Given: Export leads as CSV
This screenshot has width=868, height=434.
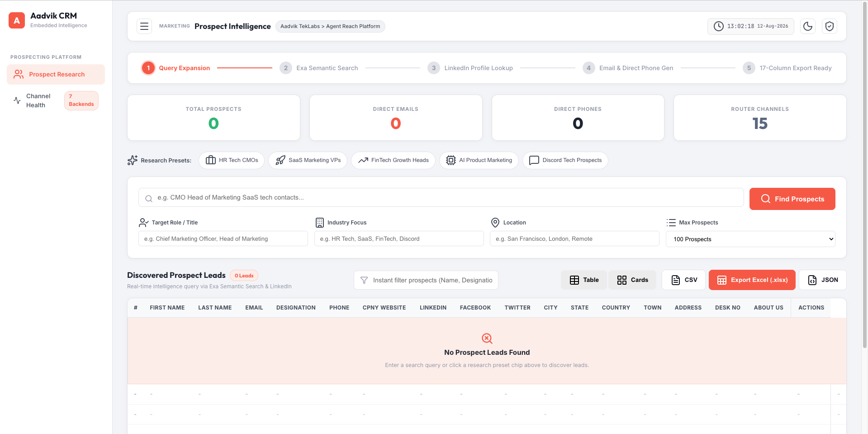Looking at the screenshot, I should click(683, 280).
